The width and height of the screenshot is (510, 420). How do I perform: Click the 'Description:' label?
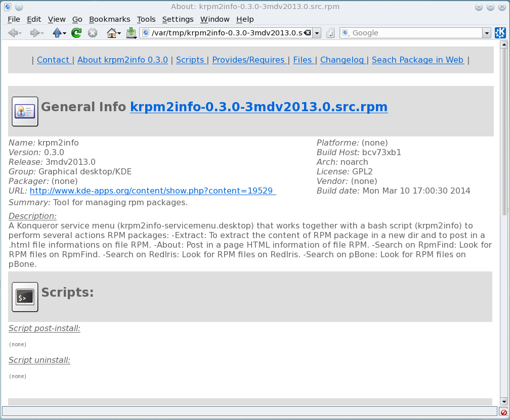pos(32,216)
